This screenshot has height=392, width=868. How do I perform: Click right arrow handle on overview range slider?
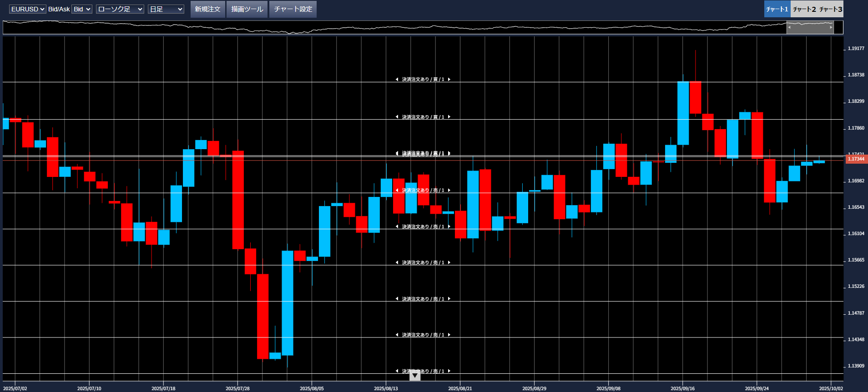[831, 27]
